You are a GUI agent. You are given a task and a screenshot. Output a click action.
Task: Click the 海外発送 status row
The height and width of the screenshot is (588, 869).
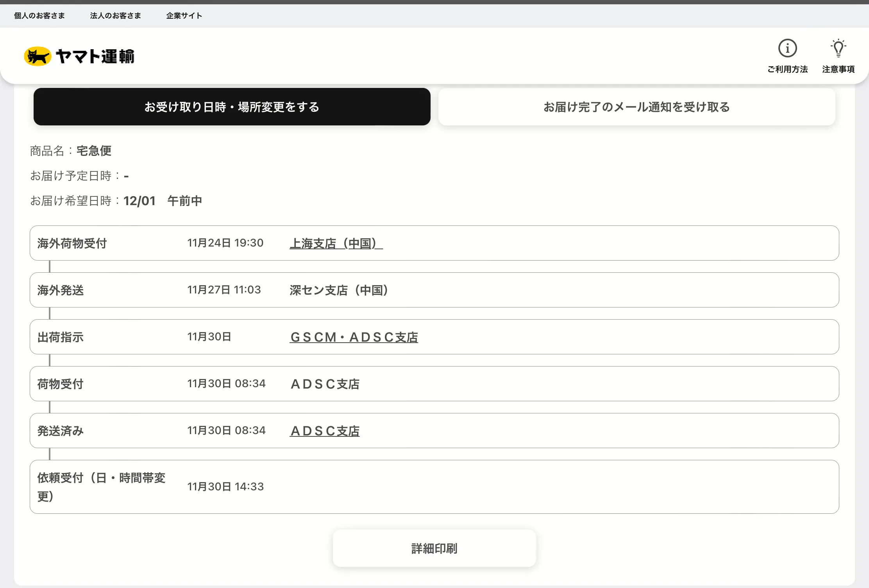[61, 290]
